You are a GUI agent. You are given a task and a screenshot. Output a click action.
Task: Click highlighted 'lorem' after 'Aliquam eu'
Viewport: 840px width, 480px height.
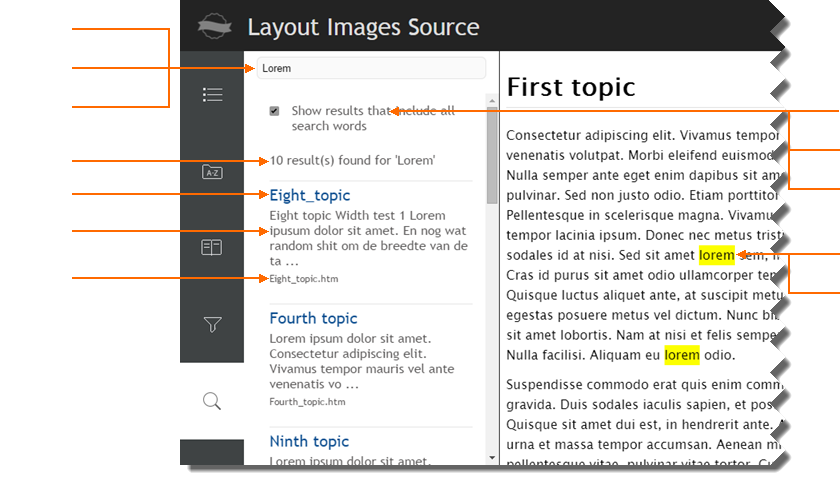[x=682, y=355]
